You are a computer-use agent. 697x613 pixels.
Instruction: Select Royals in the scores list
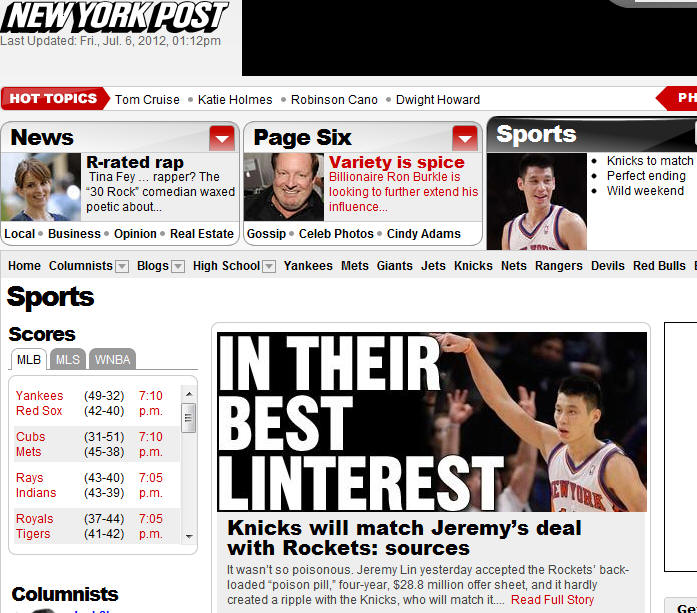[x=35, y=519]
